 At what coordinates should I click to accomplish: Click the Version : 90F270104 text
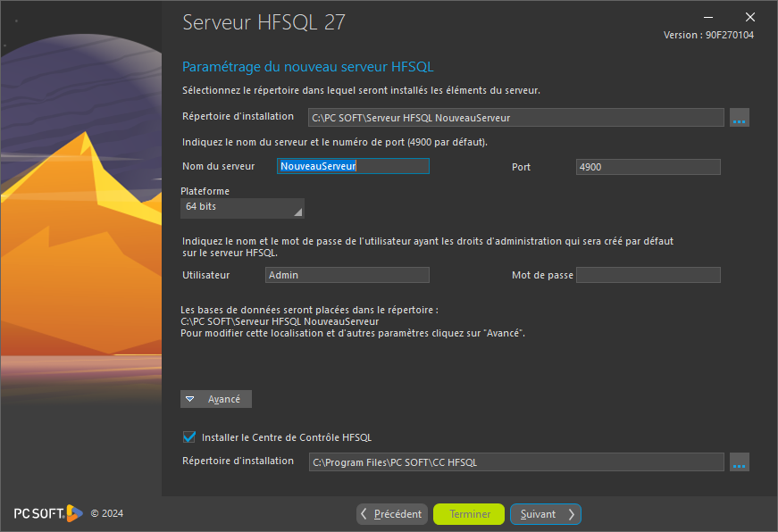pyautogui.click(x=708, y=35)
